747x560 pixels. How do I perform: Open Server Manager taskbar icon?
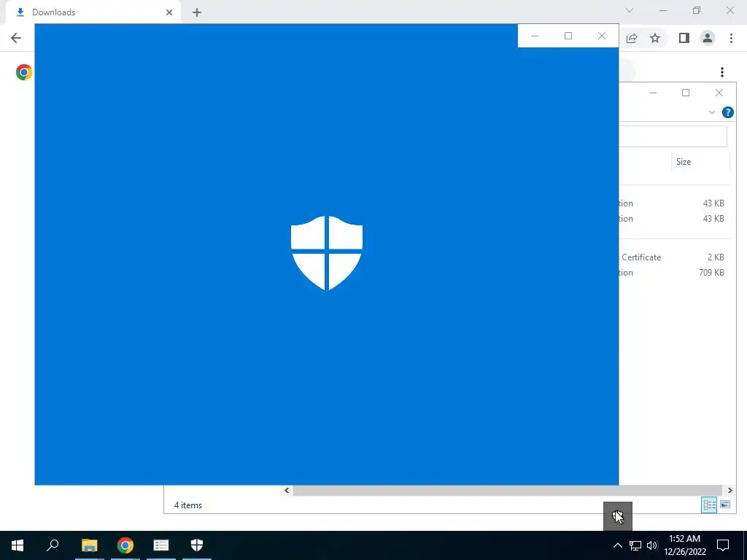click(x=161, y=545)
